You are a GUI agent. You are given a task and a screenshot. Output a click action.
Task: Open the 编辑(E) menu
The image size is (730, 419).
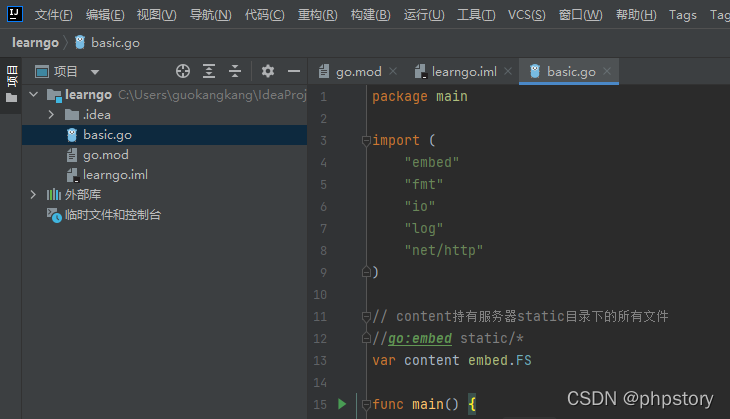[x=105, y=15]
